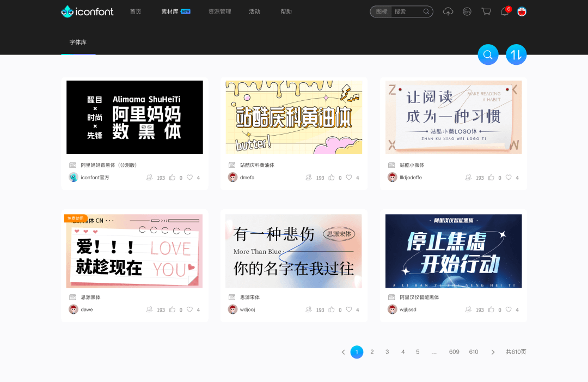Viewport: 588px width, 382px height.
Task: Go to page 5
Action: pos(418,352)
